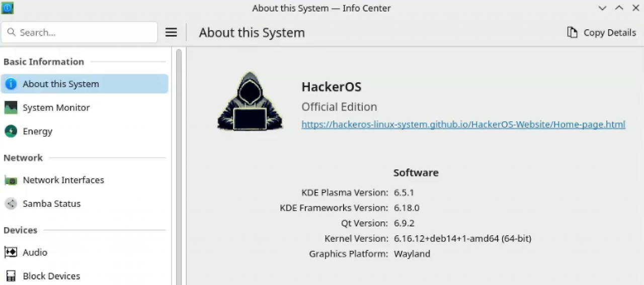Click the Samba Status share icon
The image size is (644, 285).
pyautogui.click(x=11, y=204)
